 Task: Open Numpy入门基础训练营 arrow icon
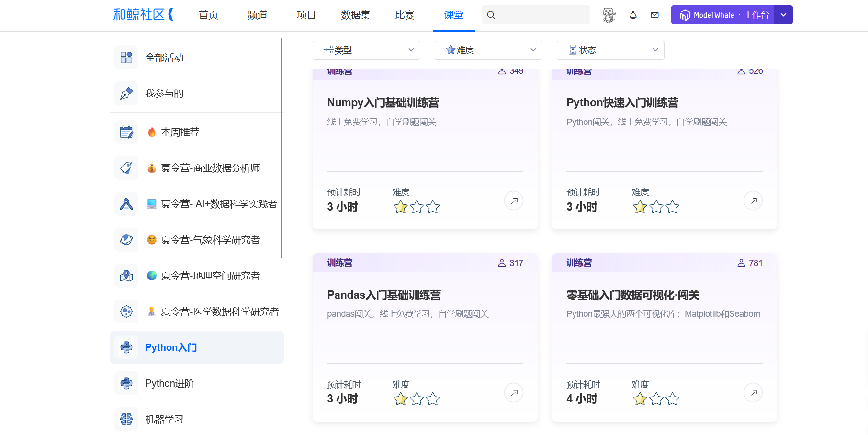(514, 201)
